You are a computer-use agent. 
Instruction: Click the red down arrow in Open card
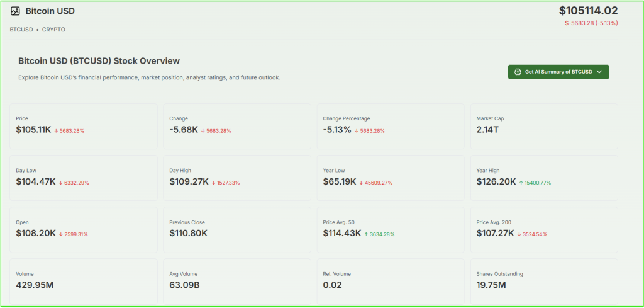pos(61,234)
